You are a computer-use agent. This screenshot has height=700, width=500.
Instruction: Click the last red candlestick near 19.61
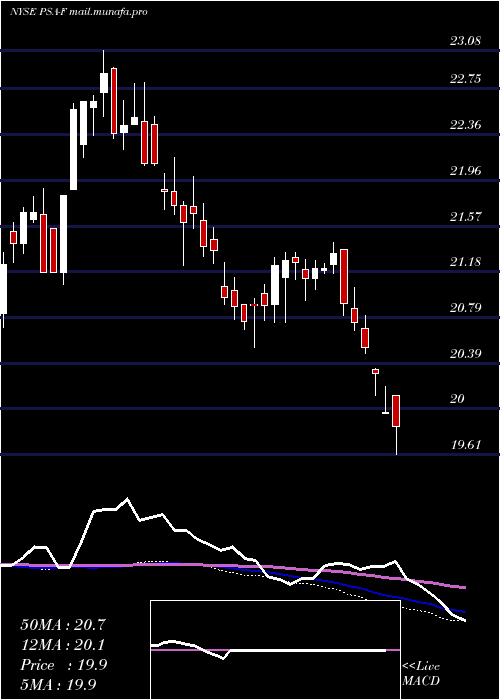396,411
